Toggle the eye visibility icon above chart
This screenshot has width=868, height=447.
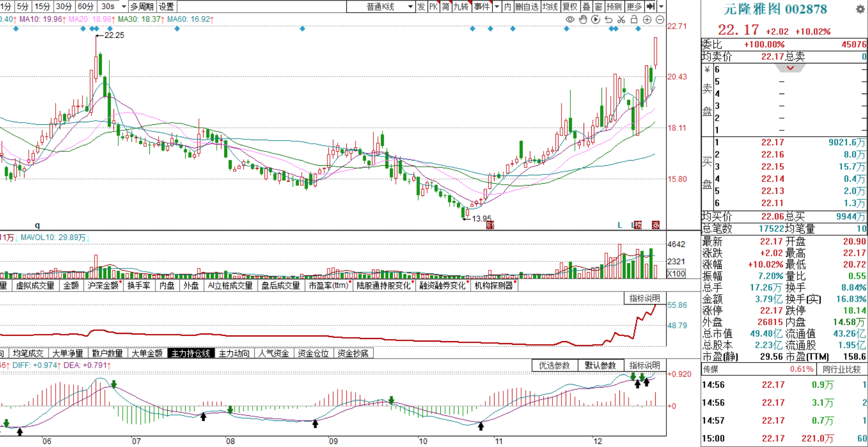click(570, 19)
